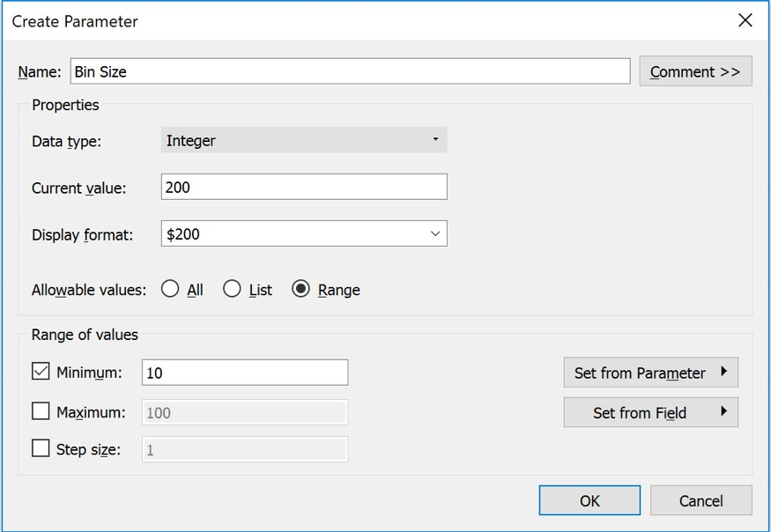Viewport: 771px width, 532px height.
Task: Open the Display format dropdown
Action: point(303,233)
